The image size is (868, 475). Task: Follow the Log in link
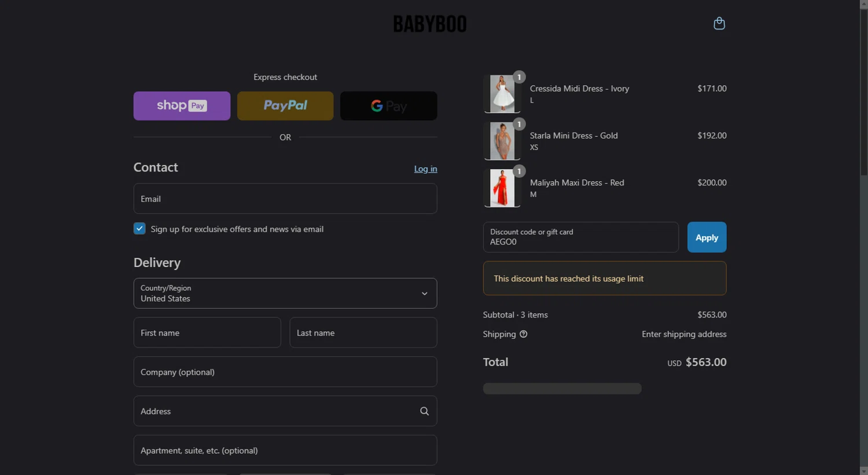[425, 169]
